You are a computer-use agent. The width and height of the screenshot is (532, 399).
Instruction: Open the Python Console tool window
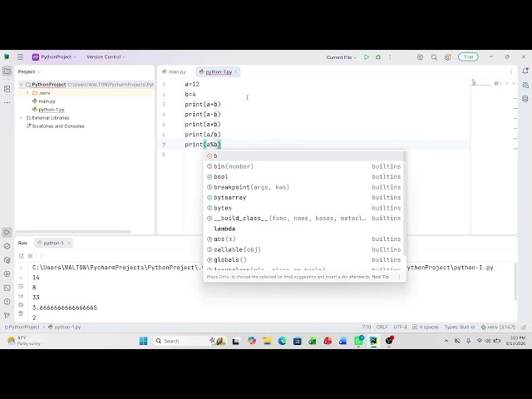[x=7, y=246]
